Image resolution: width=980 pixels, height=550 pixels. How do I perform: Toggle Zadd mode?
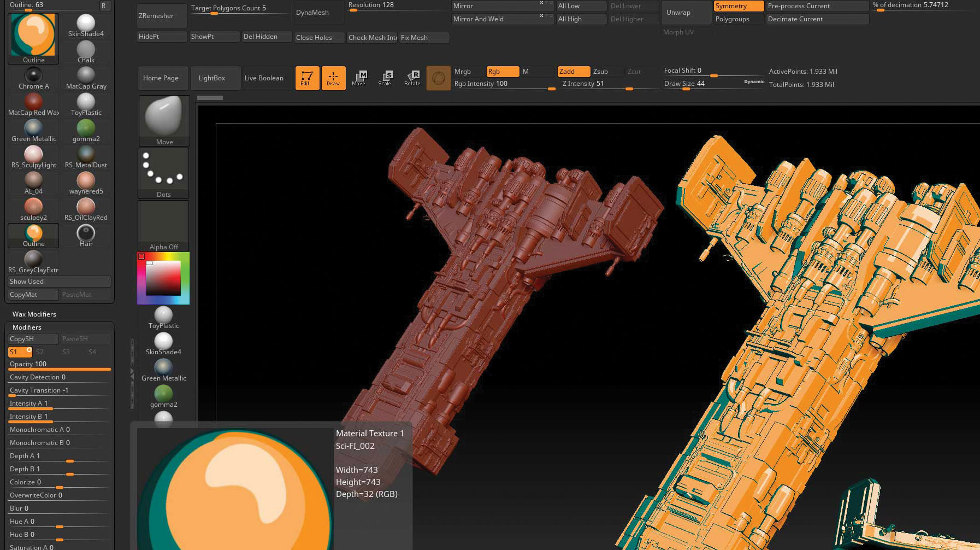point(574,72)
